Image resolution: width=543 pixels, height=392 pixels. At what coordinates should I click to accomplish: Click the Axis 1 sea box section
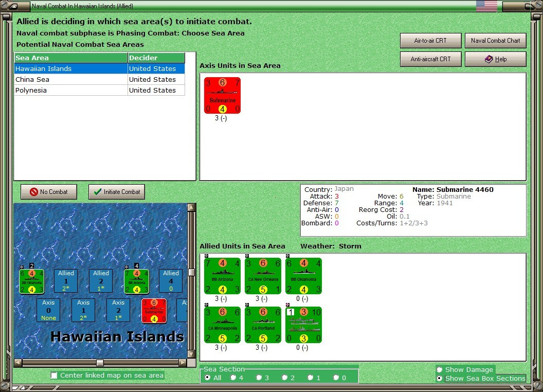coord(83,310)
